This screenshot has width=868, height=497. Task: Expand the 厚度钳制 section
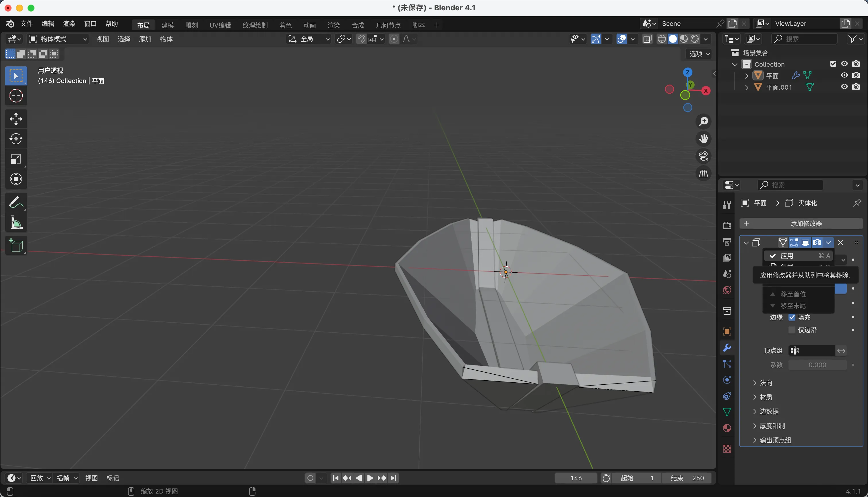click(x=772, y=426)
